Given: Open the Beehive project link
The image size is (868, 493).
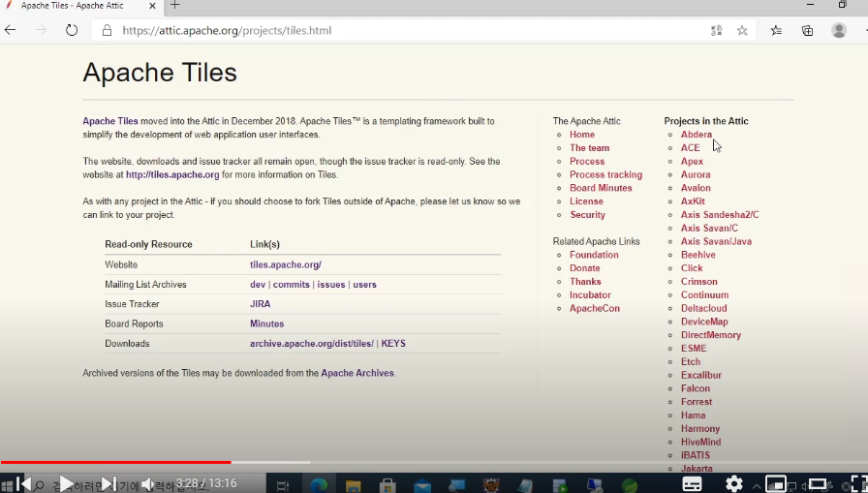Looking at the screenshot, I should pyautogui.click(x=698, y=255).
